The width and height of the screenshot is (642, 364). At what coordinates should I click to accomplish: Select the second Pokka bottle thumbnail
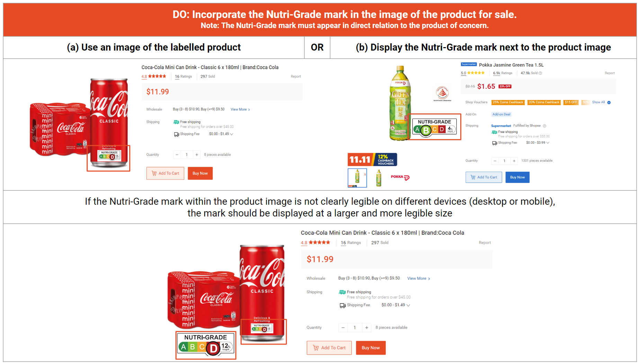379,178
